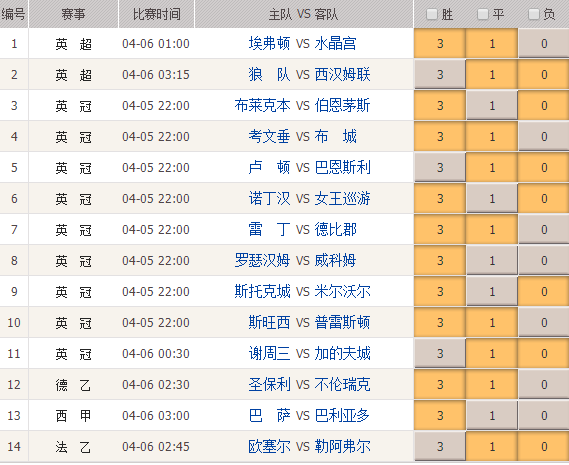Select loss (0) for 斯旺西 VS 普雷斯顿

pyautogui.click(x=544, y=323)
